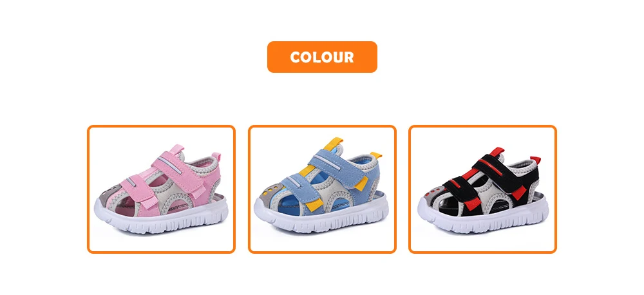Click the yellow top loop on blue sandal
644x295 pixels.
pyautogui.click(x=334, y=143)
